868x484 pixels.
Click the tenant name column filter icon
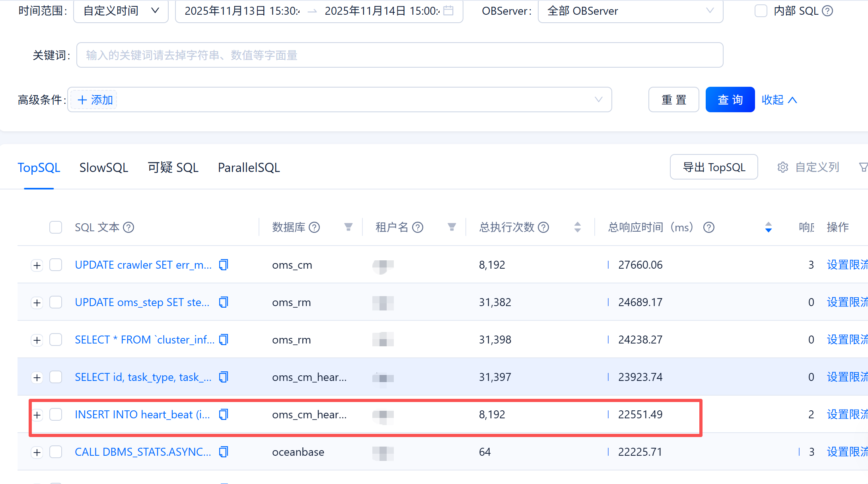coord(452,227)
